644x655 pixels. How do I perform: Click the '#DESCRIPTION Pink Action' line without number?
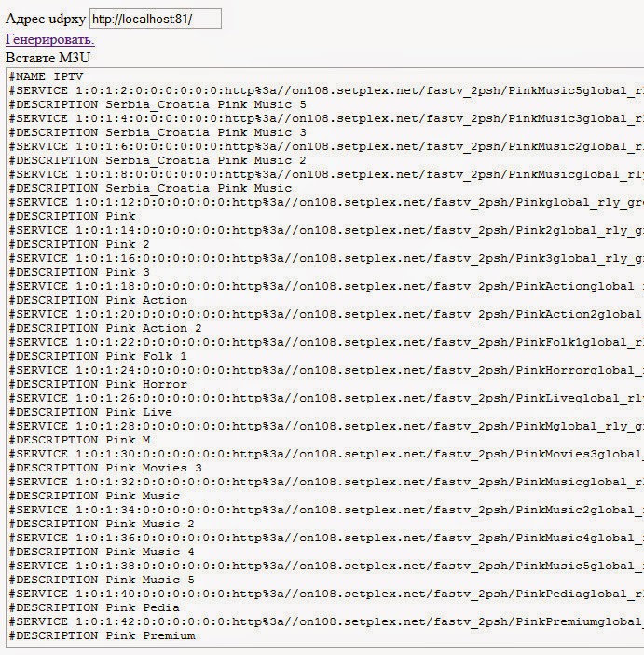pos(98,300)
